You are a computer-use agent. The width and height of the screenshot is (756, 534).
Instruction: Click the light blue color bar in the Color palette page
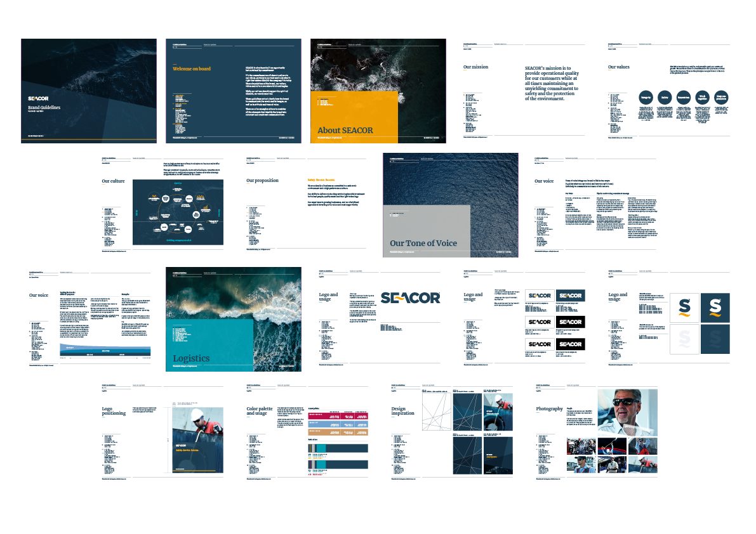click(338, 424)
